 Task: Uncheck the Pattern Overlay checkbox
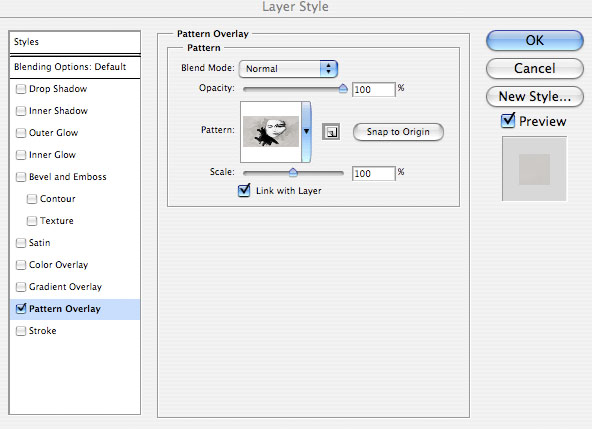[x=21, y=309]
